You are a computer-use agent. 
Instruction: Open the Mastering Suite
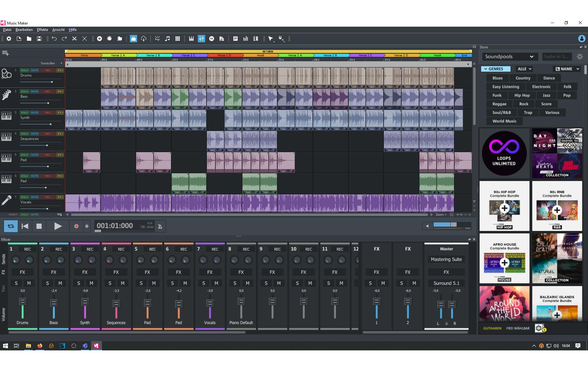(x=446, y=259)
